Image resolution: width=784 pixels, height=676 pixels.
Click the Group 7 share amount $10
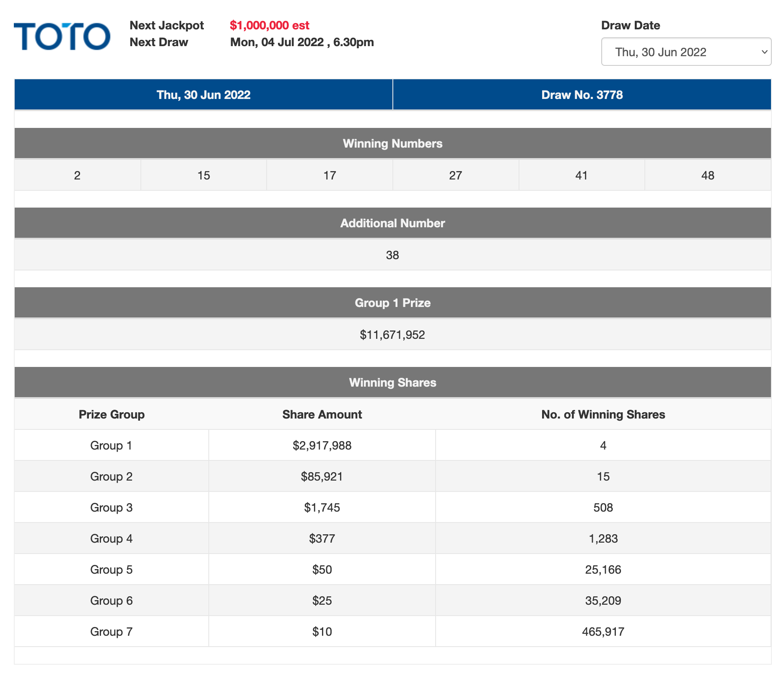[x=321, y=631]
